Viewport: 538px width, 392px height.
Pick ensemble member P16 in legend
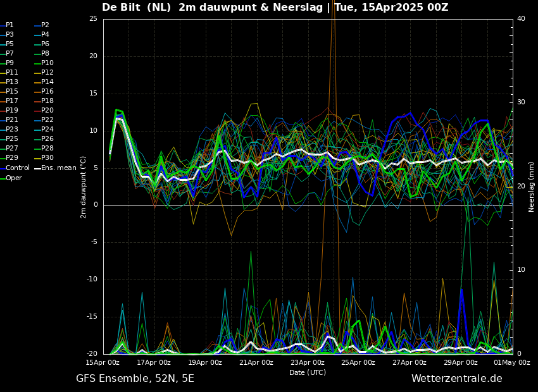[x=47, y=92]
